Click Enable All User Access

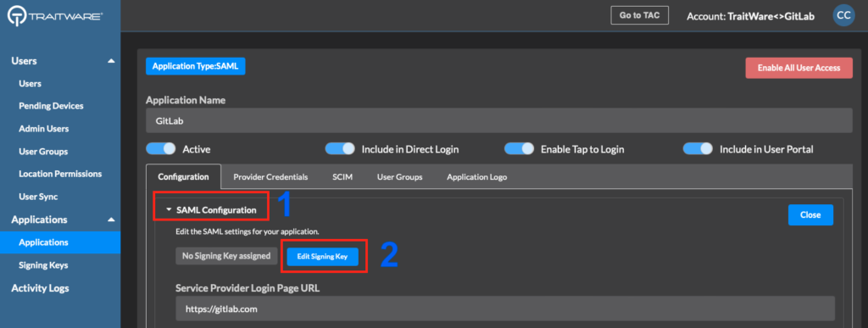tap(798, 68)
